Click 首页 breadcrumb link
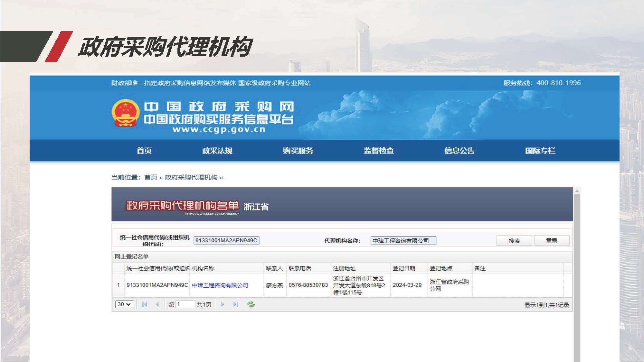The image size is (644, 362). click(x=151, y=177)
